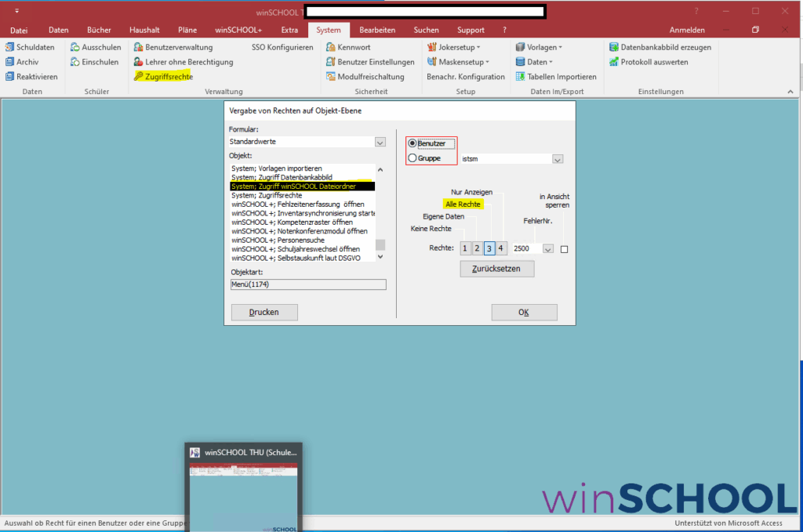803x532 pixels.
Task: Expand the Vorlagen menu
Action: point(539,47)
